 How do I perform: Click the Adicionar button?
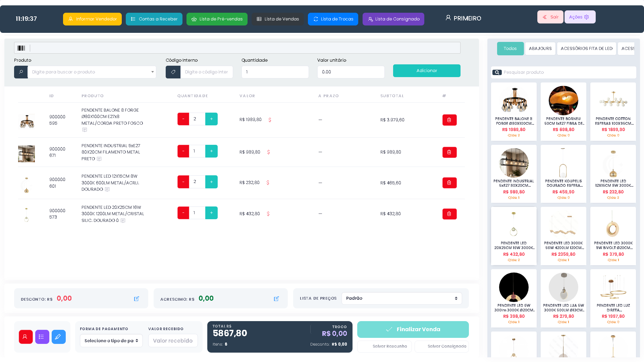427,71
